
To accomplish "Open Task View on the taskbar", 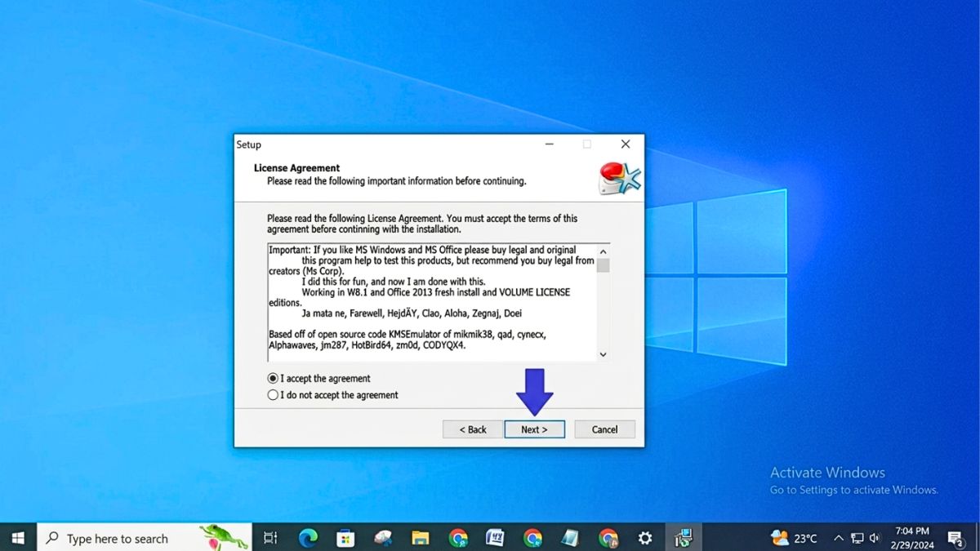I will (x=270, y=538).
